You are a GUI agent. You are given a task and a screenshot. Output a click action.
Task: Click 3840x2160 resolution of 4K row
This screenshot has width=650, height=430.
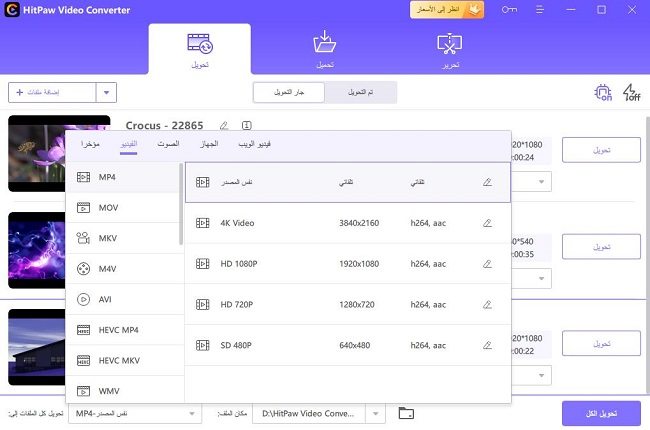[359, 223]
